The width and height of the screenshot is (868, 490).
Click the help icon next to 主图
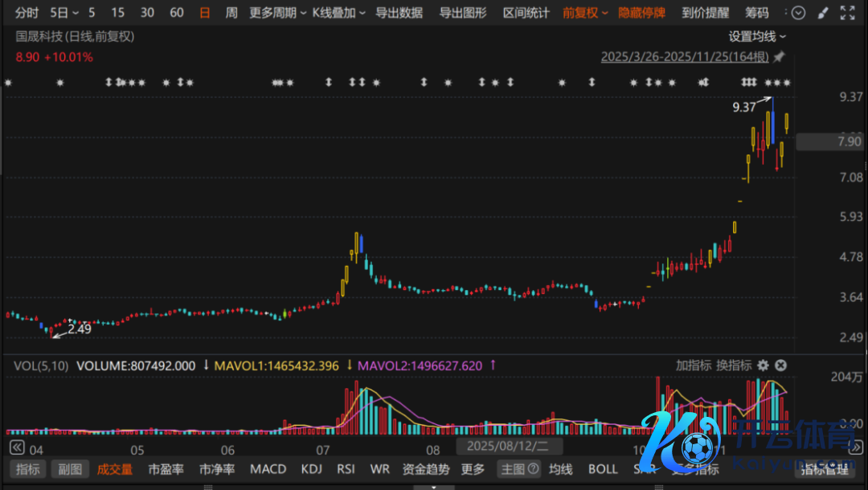coord(531,469)
